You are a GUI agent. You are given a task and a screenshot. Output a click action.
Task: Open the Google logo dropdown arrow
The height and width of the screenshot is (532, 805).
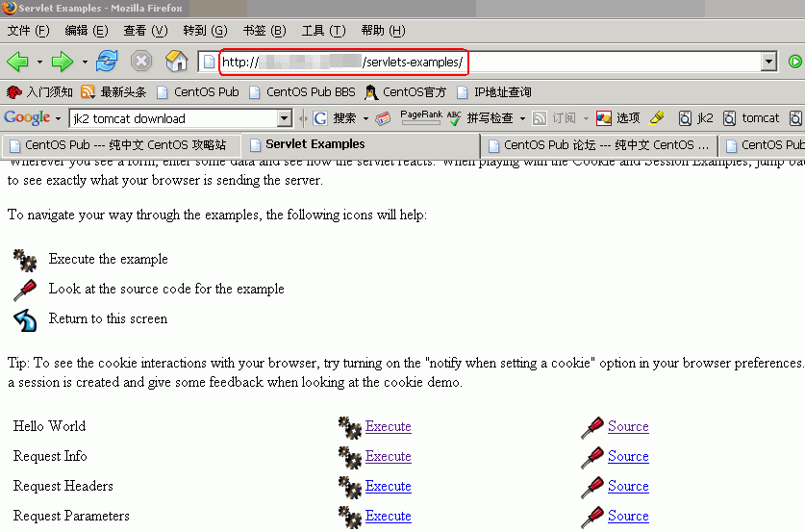point(58,118)
